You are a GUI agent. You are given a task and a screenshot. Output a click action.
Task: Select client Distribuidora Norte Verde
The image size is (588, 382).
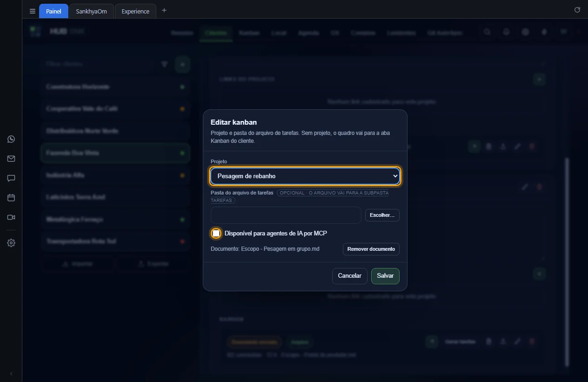(x=115, y=131)
